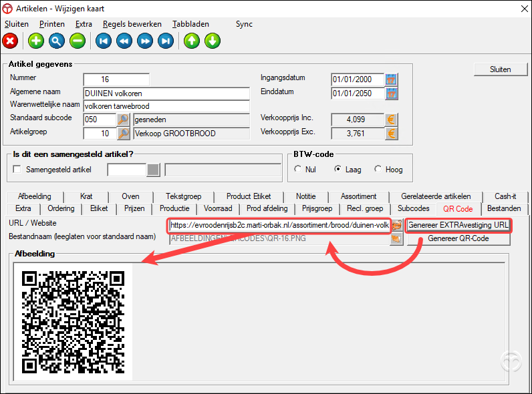Viewport: 532px width, 394px height.
Task: Switch to the Notitie tab
Action: (x=305, y=196)
